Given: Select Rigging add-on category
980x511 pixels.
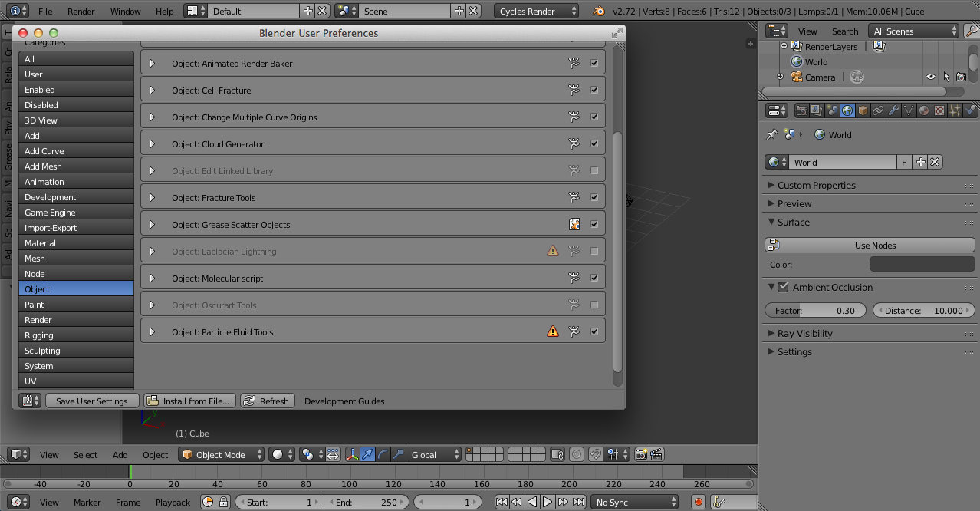Looking at the screenshot, I should pos(76,335).
